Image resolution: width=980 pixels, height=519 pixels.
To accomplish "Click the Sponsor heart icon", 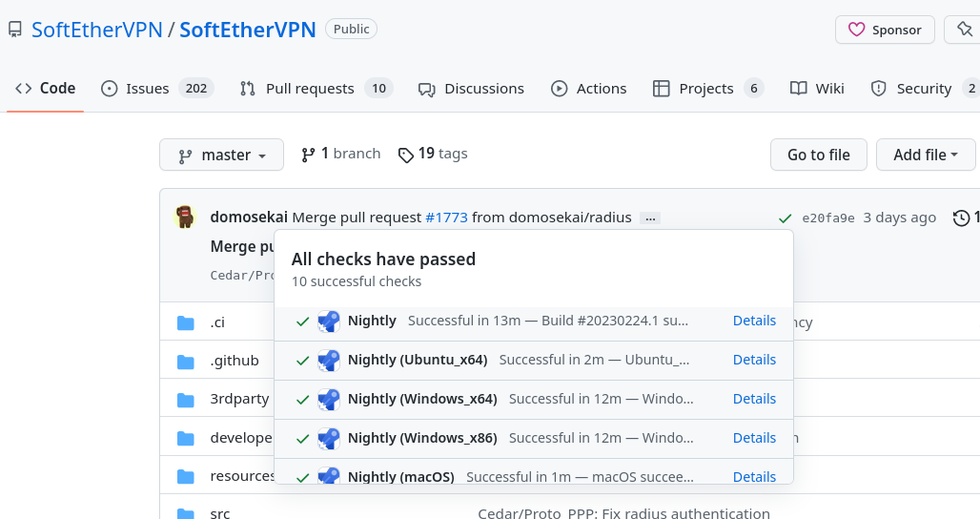I will pos(856,30).
